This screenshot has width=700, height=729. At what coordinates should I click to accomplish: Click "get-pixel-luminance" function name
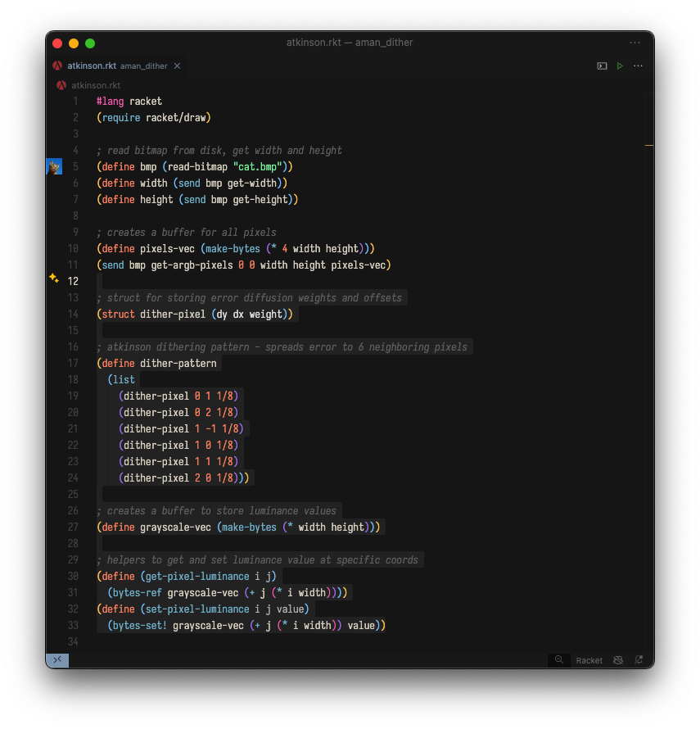pos(197,577)
